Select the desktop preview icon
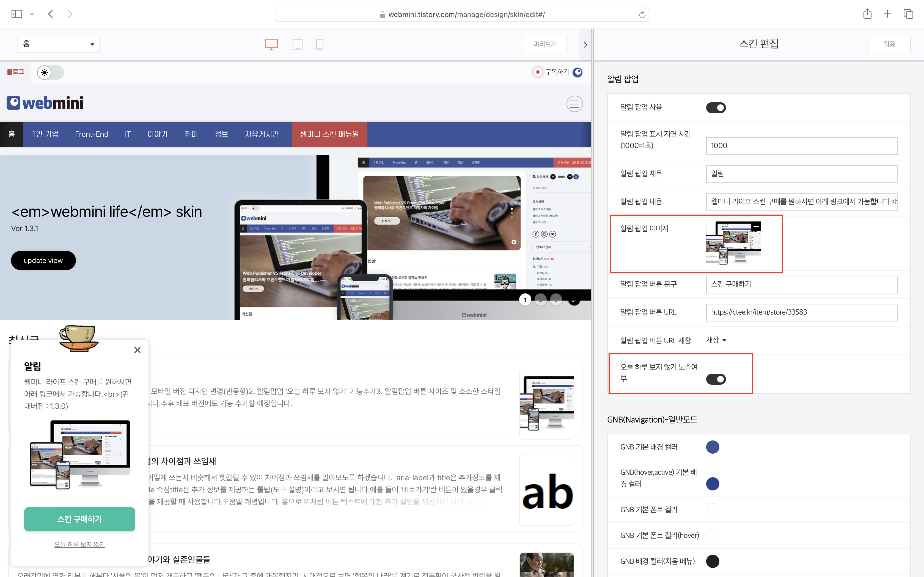This screenshot has width=924, height=577. tap(271, 44)
